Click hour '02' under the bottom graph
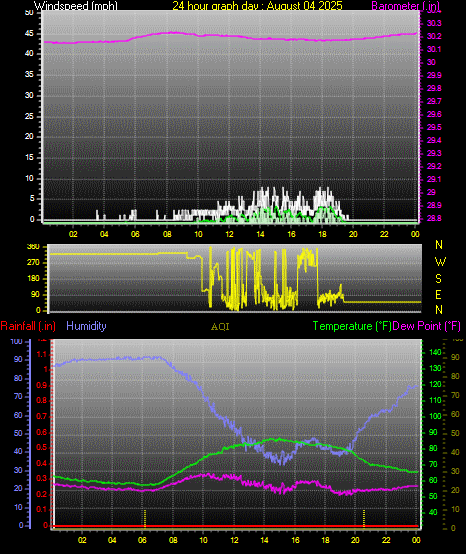The width and height of the screenshot is (466, 554). click(x=82, y=540)
